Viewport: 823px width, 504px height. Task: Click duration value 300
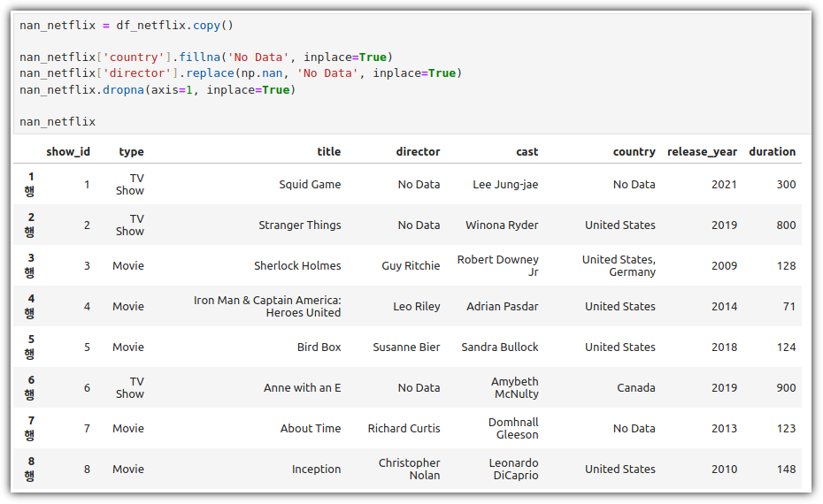786,185
